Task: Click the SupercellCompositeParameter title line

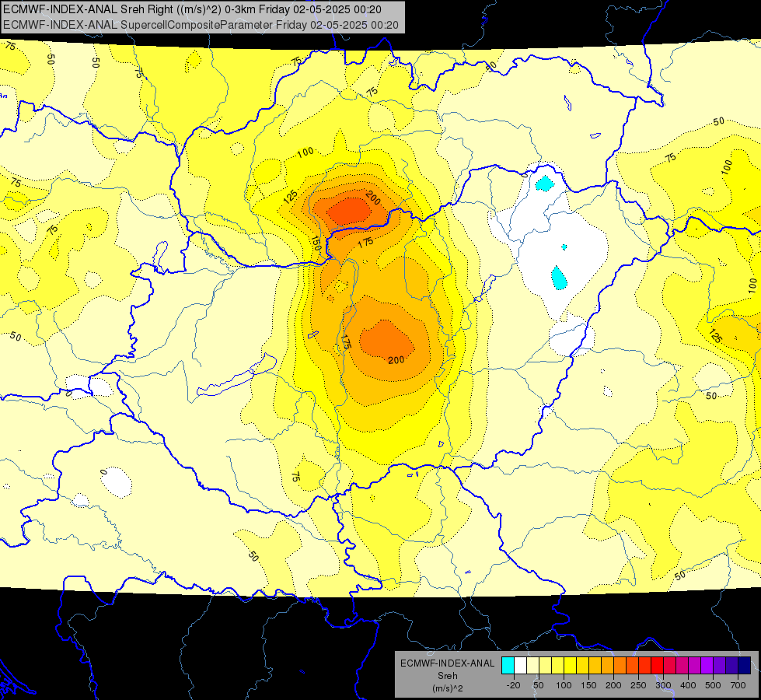Action: pyautogui.click(x=201, y=25)
